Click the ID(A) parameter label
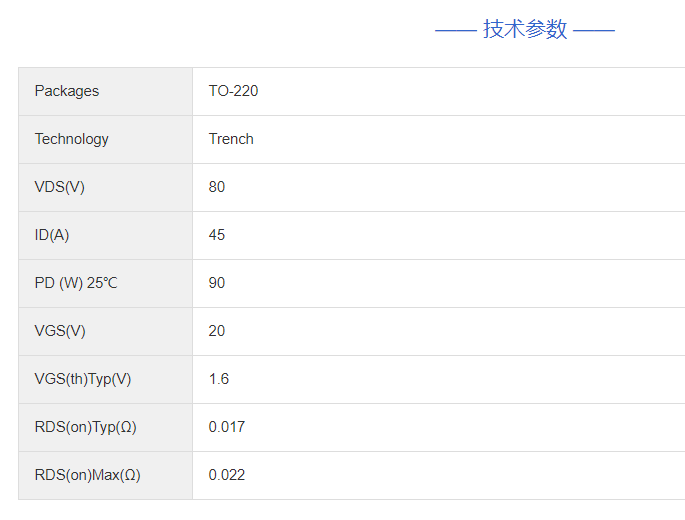This screenshot has height=520, width=685. tap(52, 235)
